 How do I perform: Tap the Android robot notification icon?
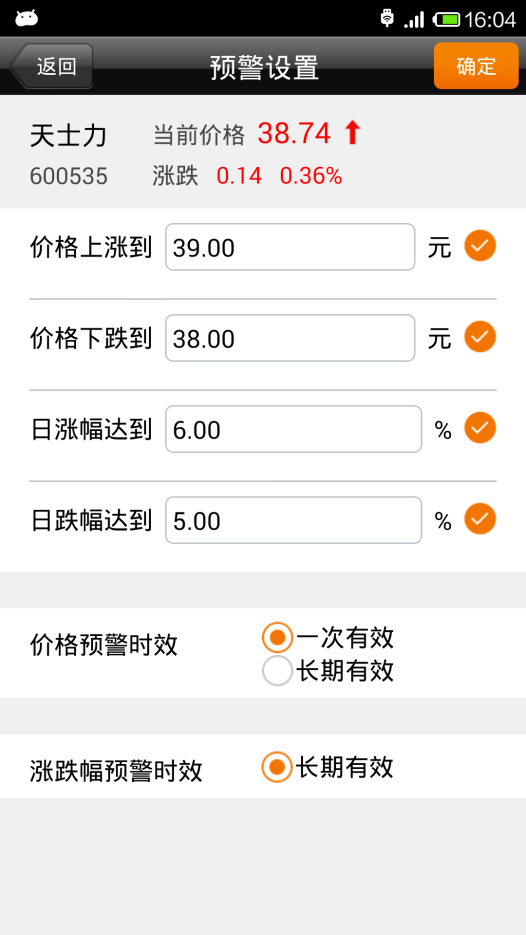[x=27, y=18]
